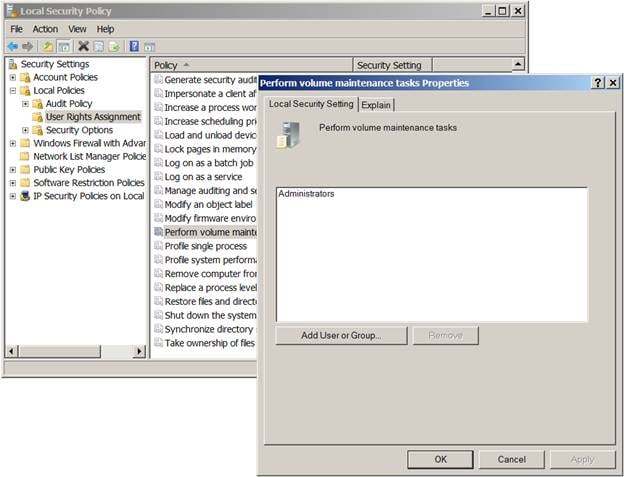Click the Security Settings root icon
Viewport: 624px width, 477px height.
(x=12, y=64)
